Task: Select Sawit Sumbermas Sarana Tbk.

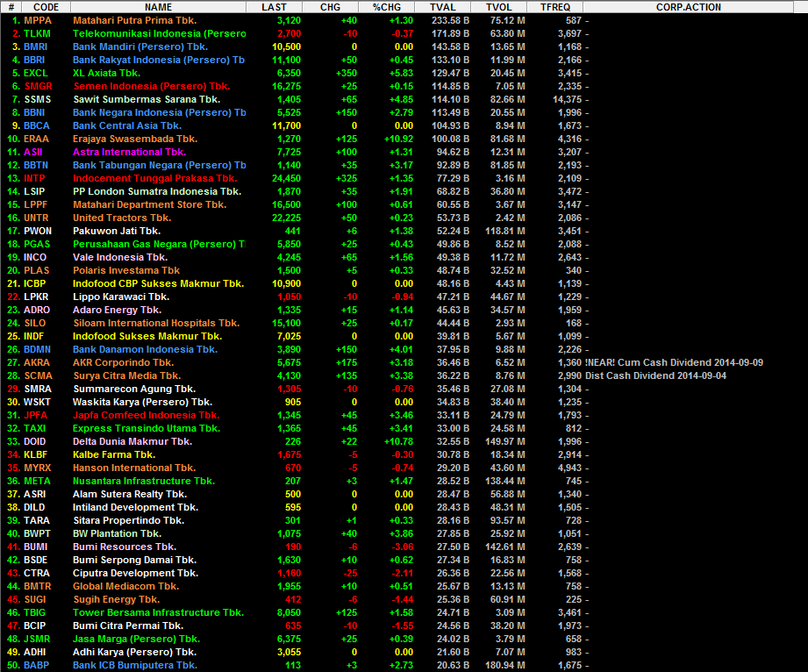Action: pos(147,99)
